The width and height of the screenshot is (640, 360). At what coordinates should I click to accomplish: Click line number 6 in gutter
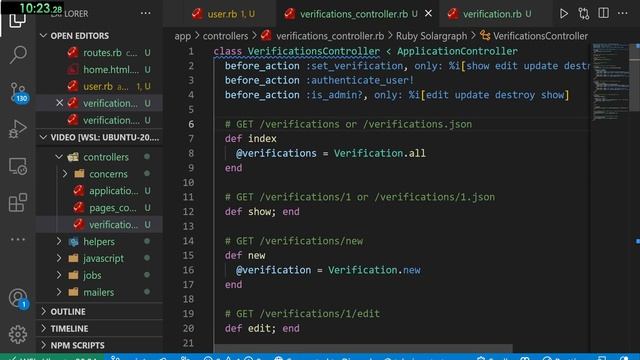click(191, 124)
